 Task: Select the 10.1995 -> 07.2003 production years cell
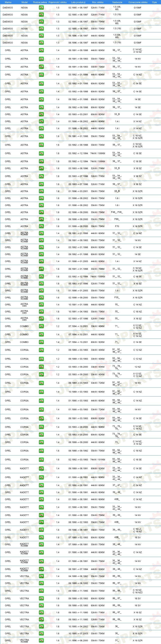pyautogui.click(x=78, y=633)
